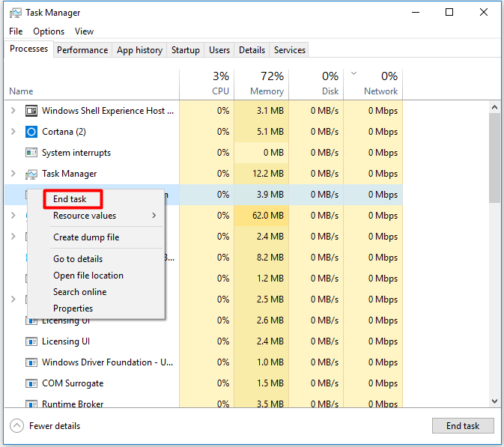Select the Cortana (2) process name
Viewport: 504px width, 447px height.
[x=64, y=132]
